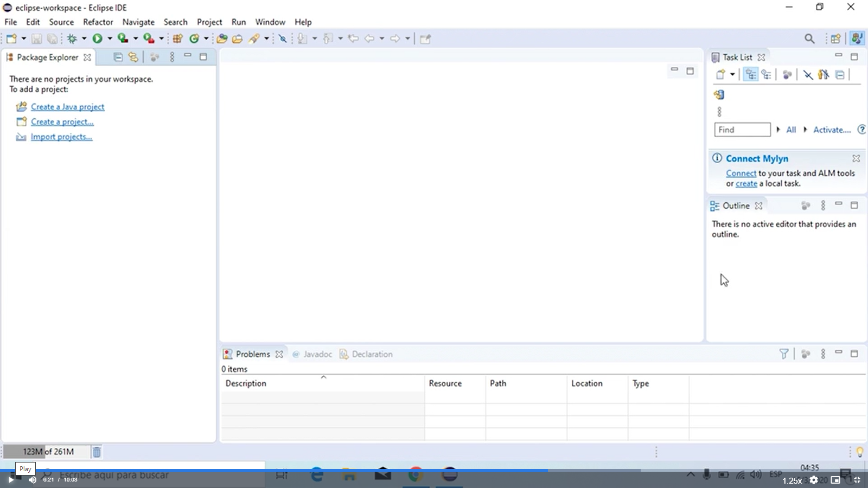
Task: Open the File menu
Action: point(11,22)
